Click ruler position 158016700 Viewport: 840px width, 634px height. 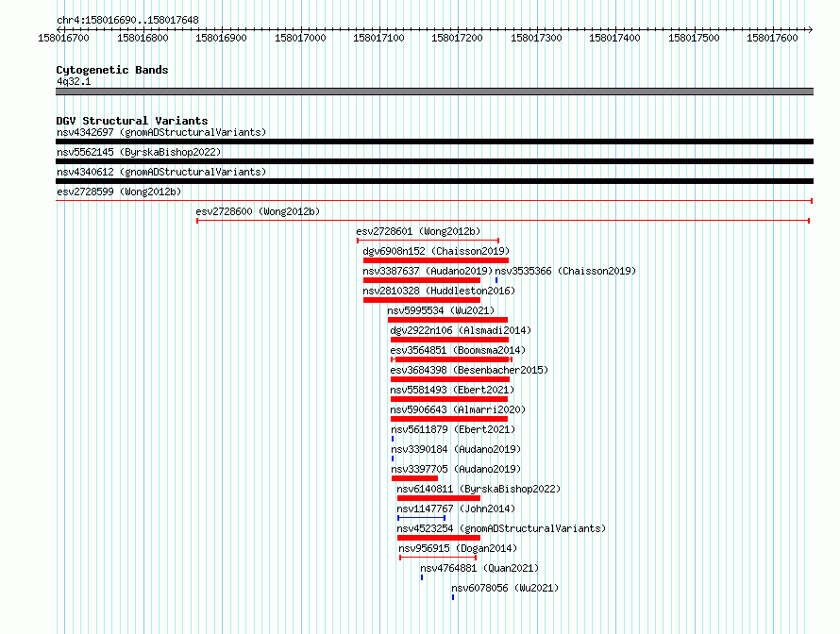(64, 38)
